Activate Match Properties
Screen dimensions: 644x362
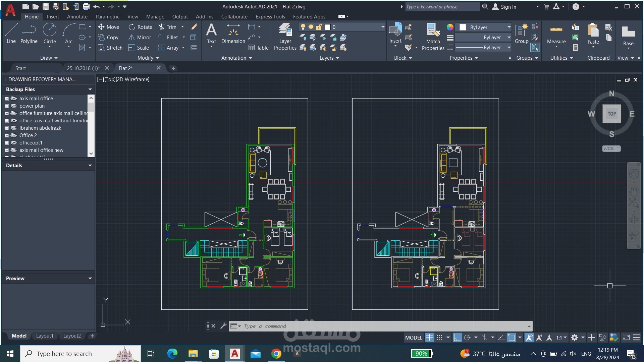433,37
